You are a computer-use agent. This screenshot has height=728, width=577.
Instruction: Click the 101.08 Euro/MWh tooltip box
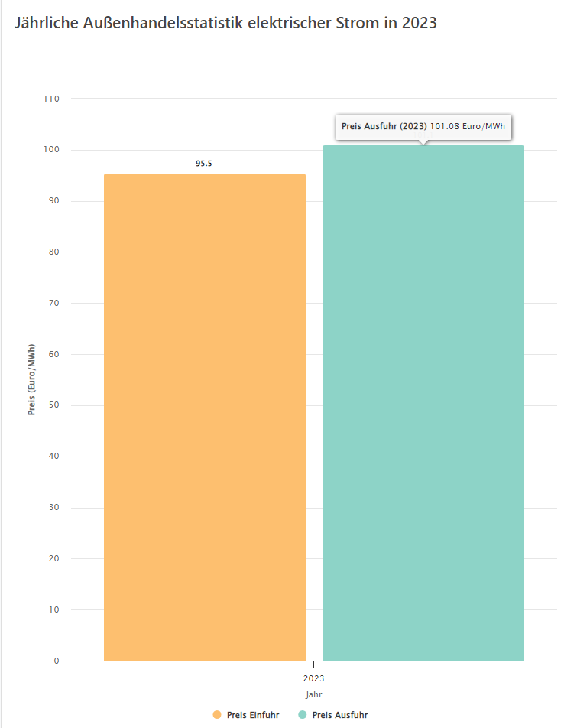(423, 126)
